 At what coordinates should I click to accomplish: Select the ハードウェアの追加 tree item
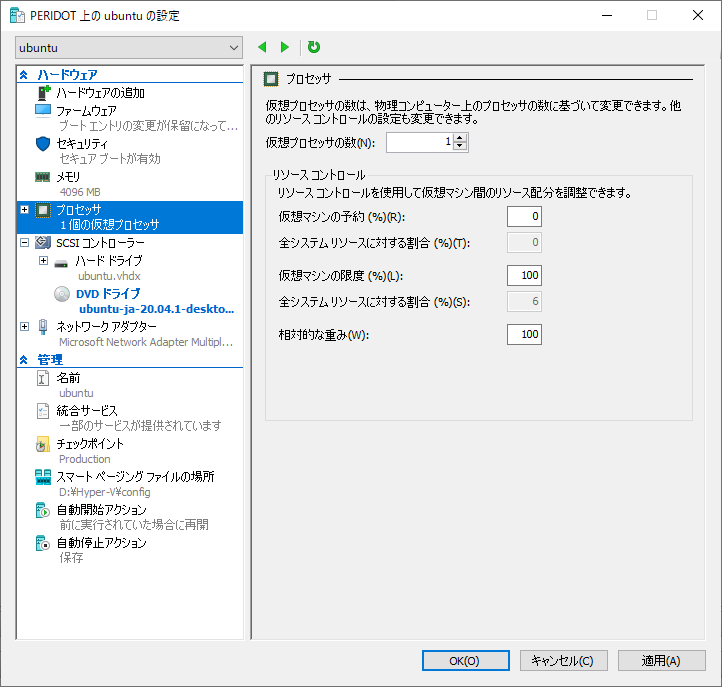(130, 93)
